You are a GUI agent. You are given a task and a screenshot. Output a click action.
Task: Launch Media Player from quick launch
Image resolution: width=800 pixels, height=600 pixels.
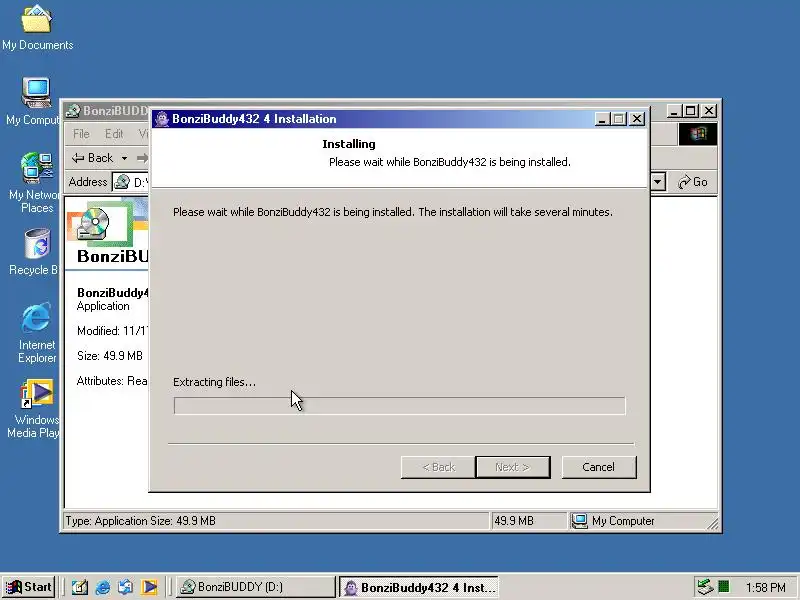[149, 587]
